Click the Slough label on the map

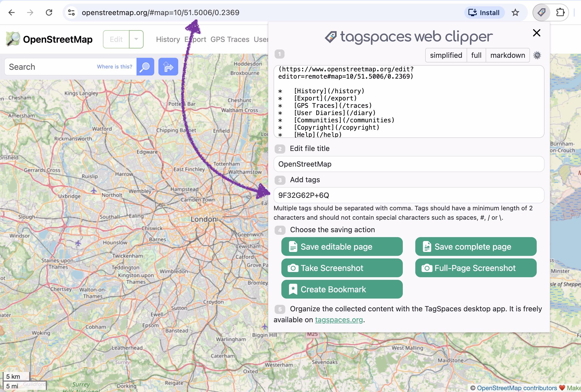tap(27, 217)
